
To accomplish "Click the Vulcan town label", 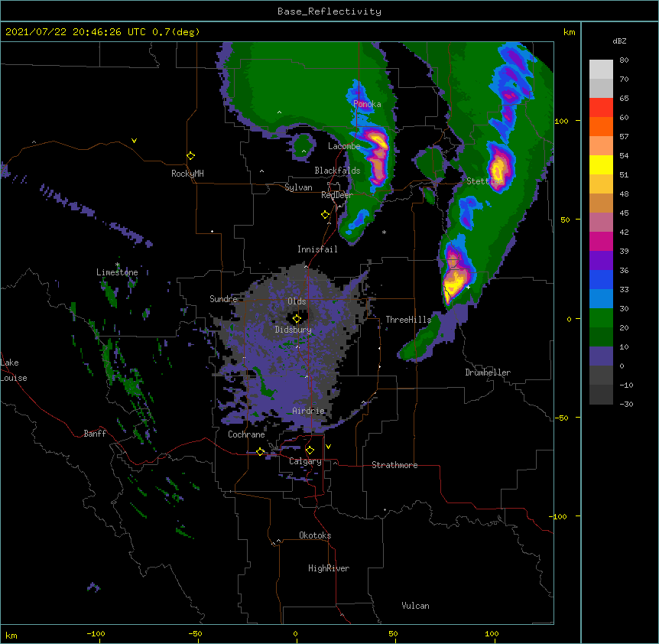I will [x=415, y=606].
